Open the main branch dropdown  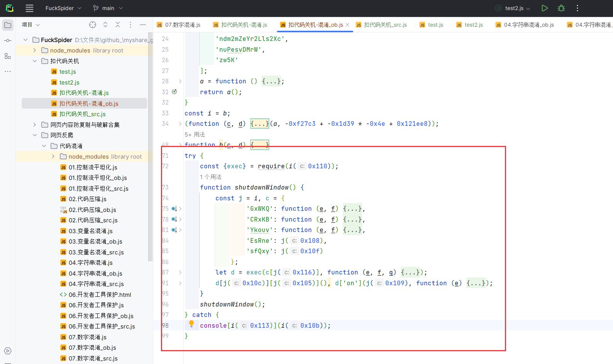[x=108, y=8]
